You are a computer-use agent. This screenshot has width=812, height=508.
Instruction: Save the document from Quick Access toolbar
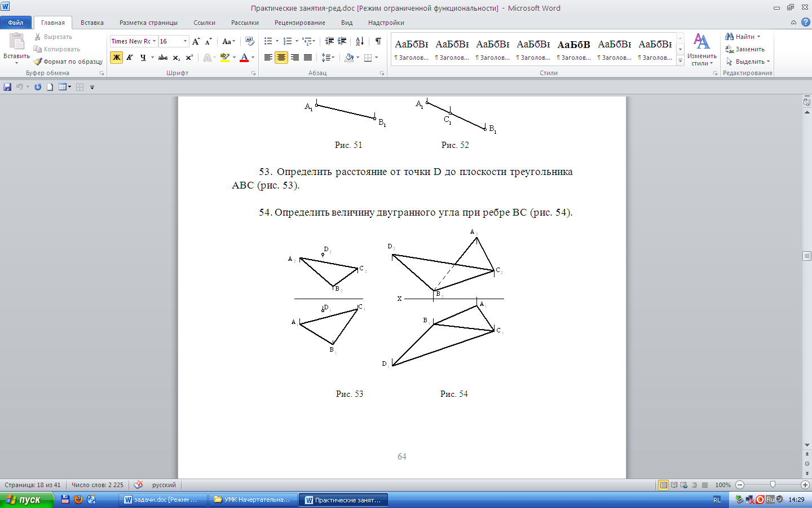[x=7, y=87]
